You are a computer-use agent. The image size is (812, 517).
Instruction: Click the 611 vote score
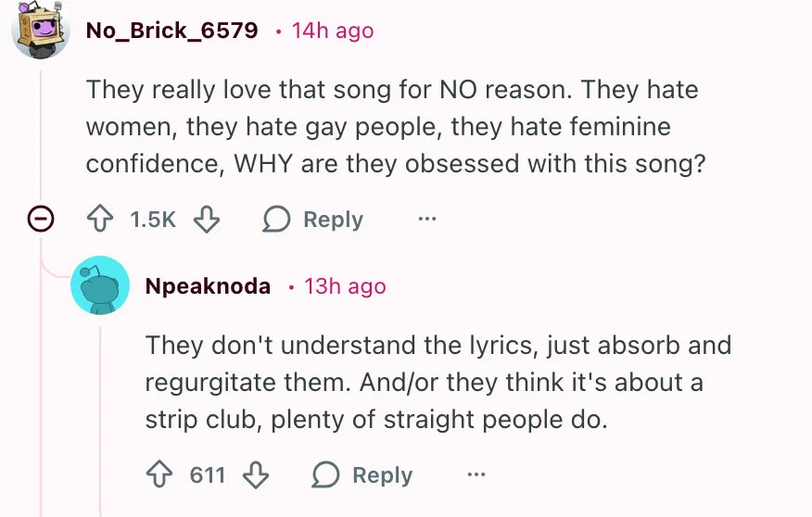[208, 475]
